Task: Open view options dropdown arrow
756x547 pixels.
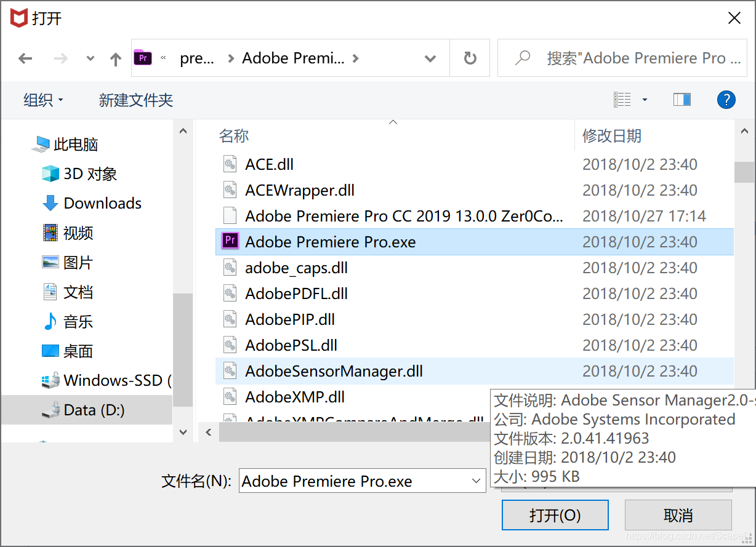Action: point(645,100)
